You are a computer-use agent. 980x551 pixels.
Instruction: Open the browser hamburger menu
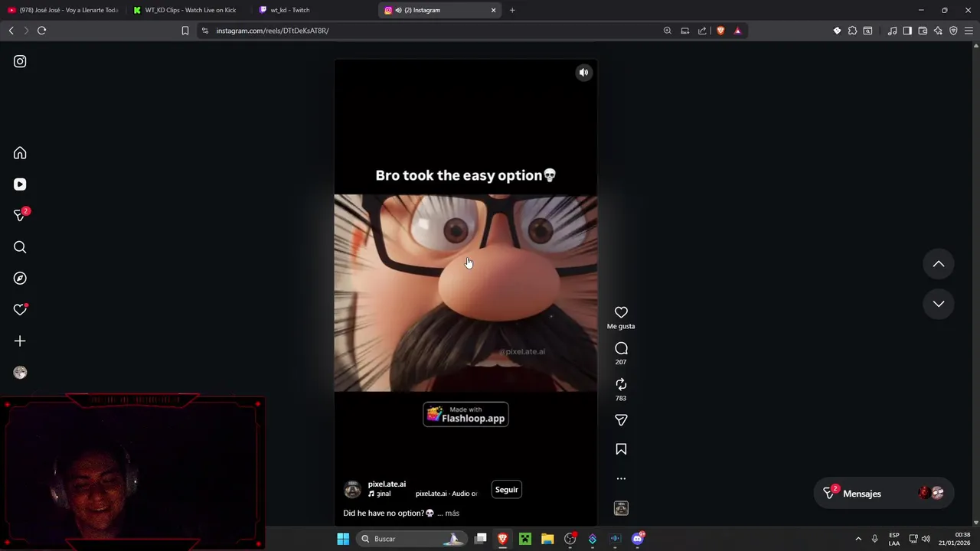pos(969,31)
